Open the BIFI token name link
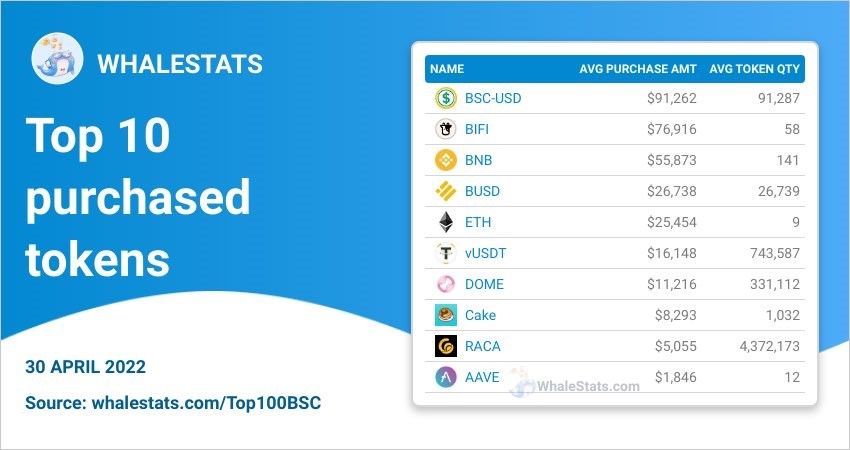The image size is (850, 450). (477, 129)
